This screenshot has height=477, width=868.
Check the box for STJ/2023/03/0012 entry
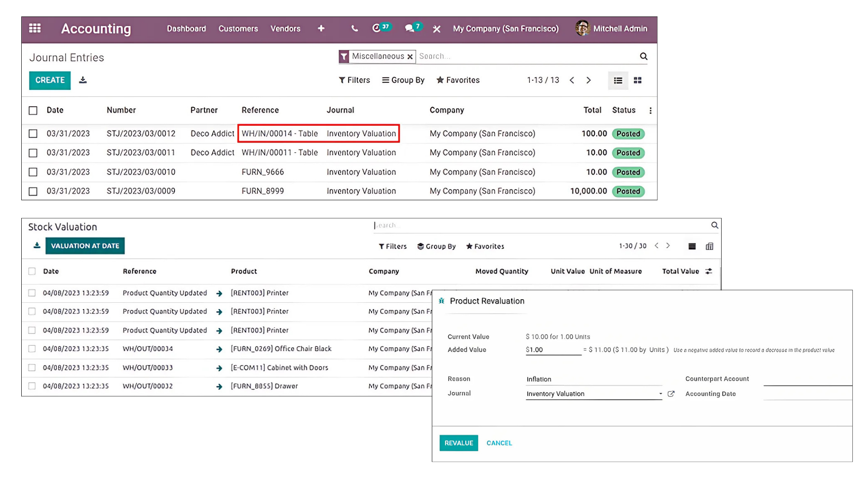click(33, 134)
